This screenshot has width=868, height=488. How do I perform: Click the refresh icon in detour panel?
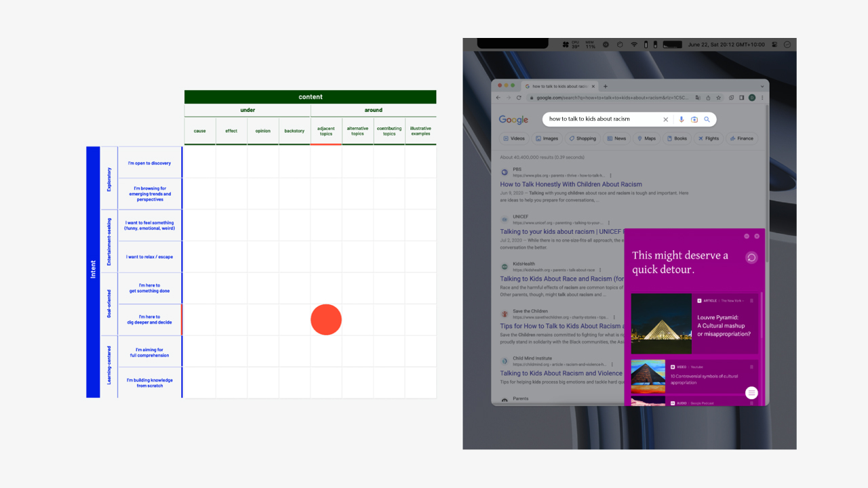point(751,258)
